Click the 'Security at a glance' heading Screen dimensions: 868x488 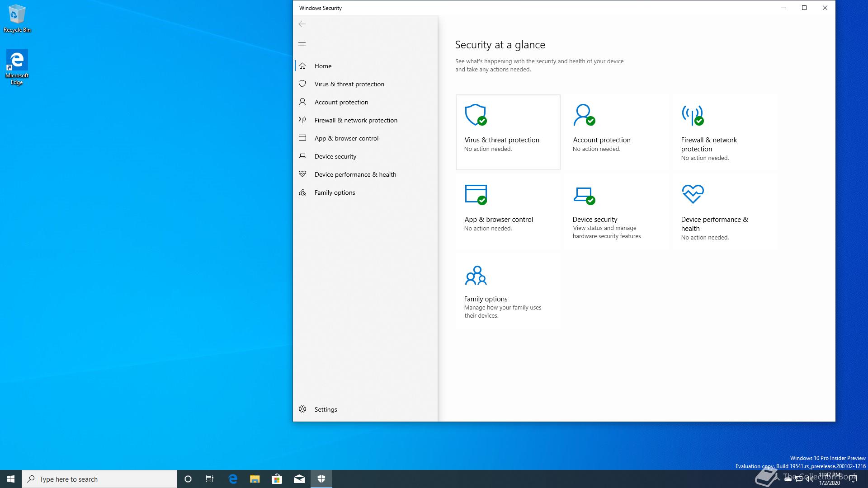(x=500, y=45)
